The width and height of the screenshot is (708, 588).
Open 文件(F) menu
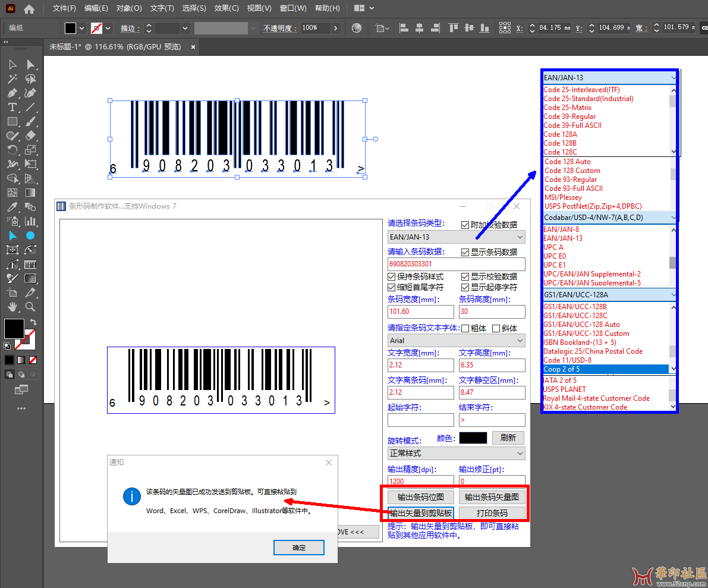pyautogui.click(x=64, y=8)
